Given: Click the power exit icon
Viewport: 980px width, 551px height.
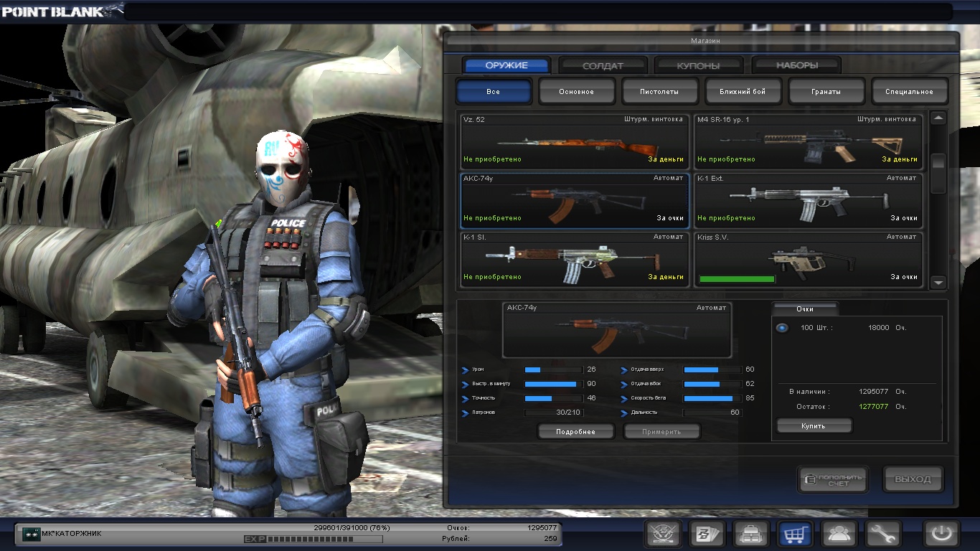Looking at the screenshot, I should pyautogui.click(x=941, y=534).
